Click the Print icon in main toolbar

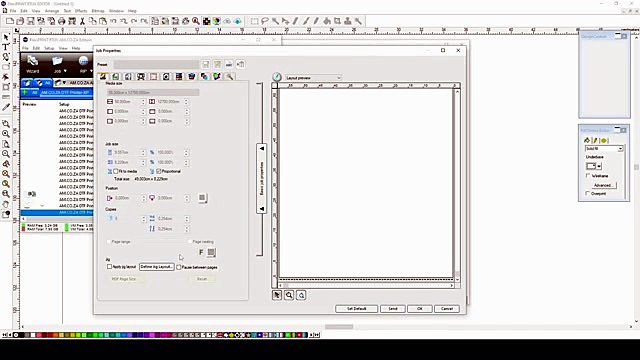point(62,21)
